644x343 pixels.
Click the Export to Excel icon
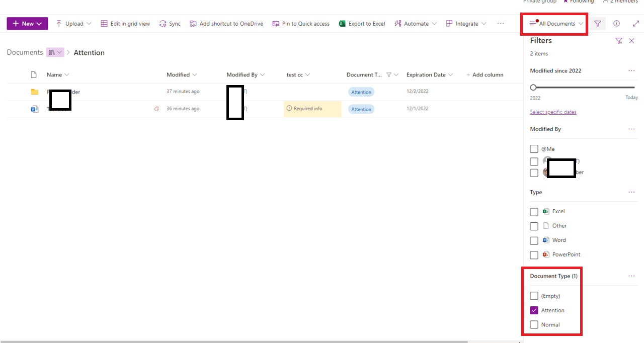coord(342,24)
